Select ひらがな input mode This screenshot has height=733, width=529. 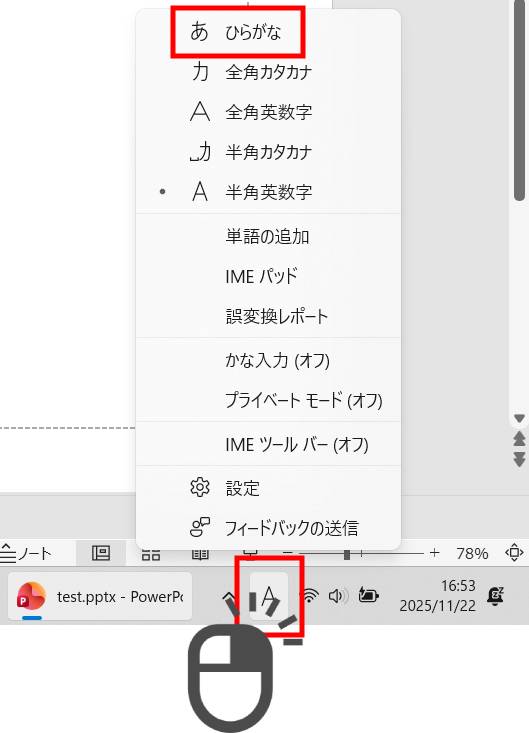point(268,32)
